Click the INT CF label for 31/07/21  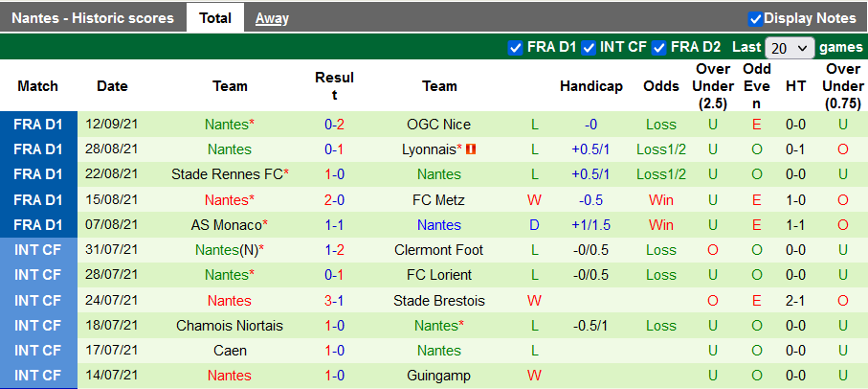point(38,250)
